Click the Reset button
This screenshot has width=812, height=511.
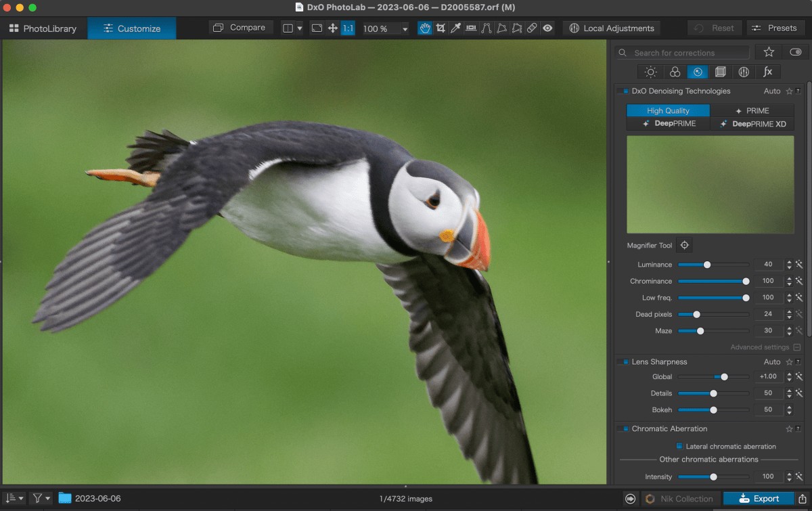tap(715, 28)
